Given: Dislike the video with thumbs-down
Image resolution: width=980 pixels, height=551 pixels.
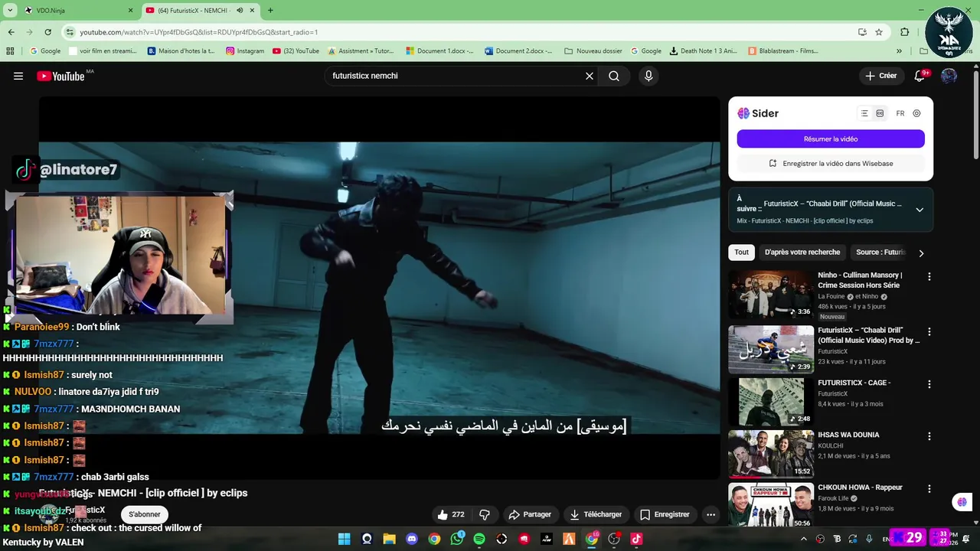Looking at the screenshot, I should point(485,514).
